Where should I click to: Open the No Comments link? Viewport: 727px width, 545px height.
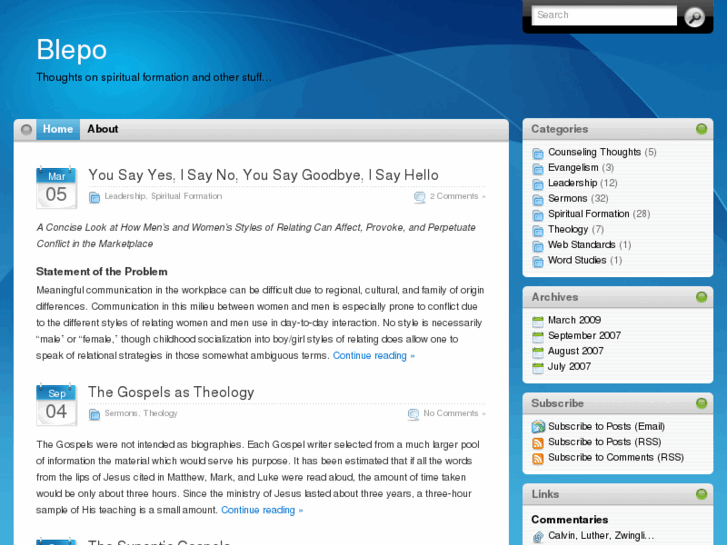pos(454,413)
